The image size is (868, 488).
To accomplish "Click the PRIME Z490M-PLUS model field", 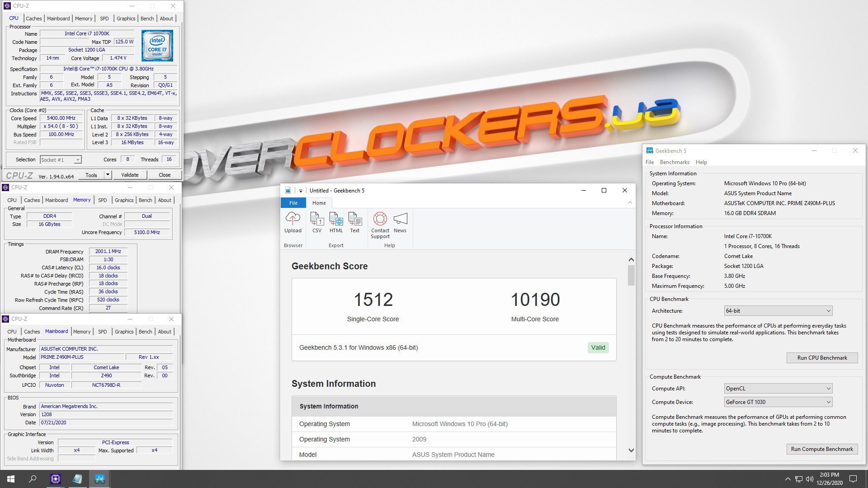I will [81, 357].
